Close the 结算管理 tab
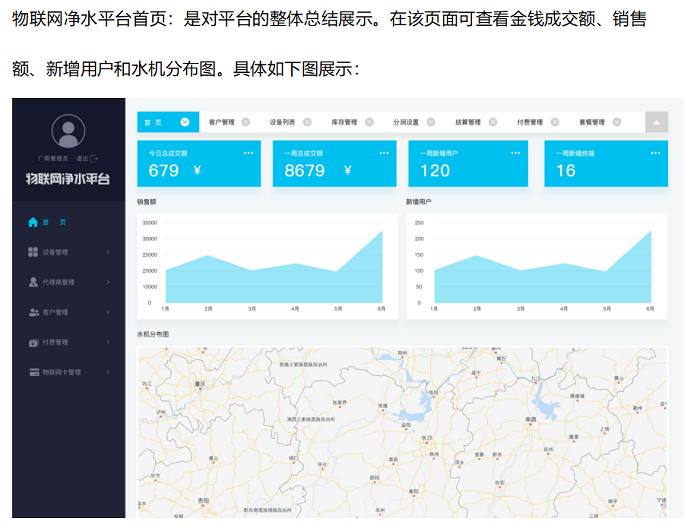 (493, 122)
